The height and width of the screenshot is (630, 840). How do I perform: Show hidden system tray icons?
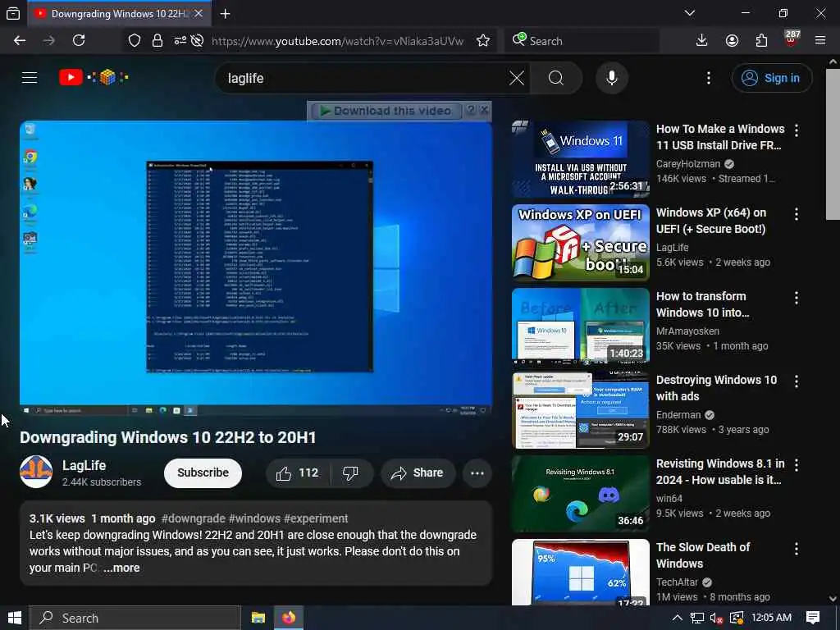coord(677,619)
